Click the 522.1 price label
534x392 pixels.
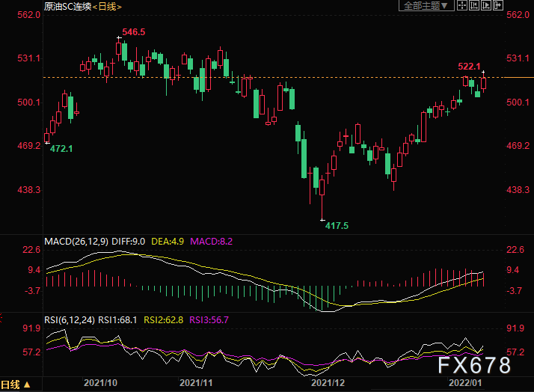click(469, 67)
